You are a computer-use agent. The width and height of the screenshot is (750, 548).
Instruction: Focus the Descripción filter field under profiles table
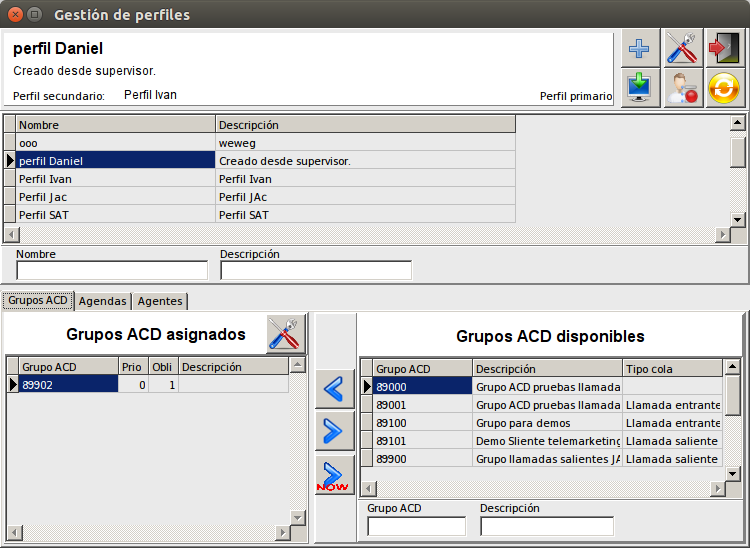(x=316, y=270)
